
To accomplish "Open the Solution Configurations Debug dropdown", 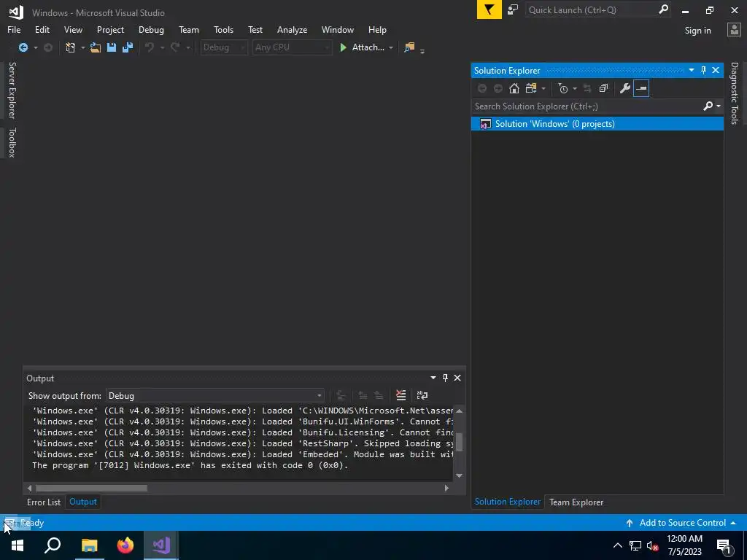I will [223, 47].
